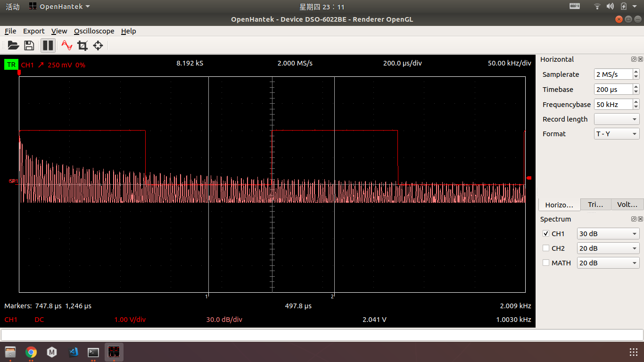Activate the crosshair measure toolbar icon

click(x=98, y=46)
